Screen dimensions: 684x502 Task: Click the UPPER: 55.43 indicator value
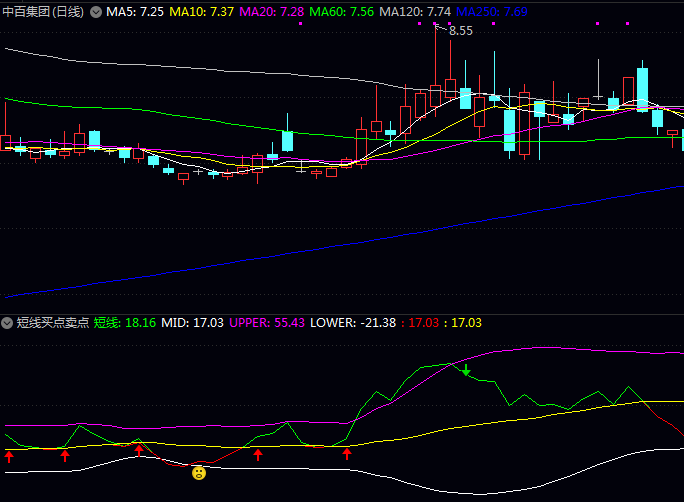(267, 323)
